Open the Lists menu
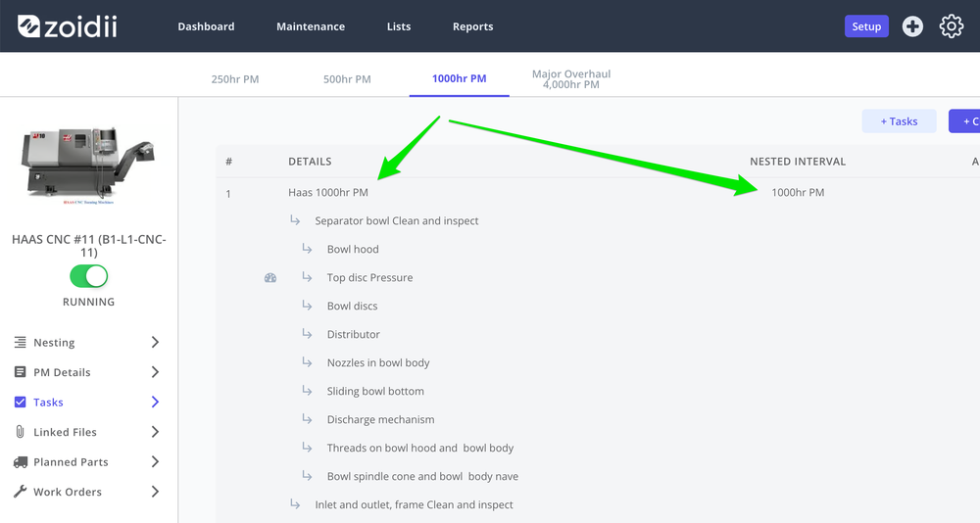Viewport: 980px width, 523px height. tap(399, 26)
